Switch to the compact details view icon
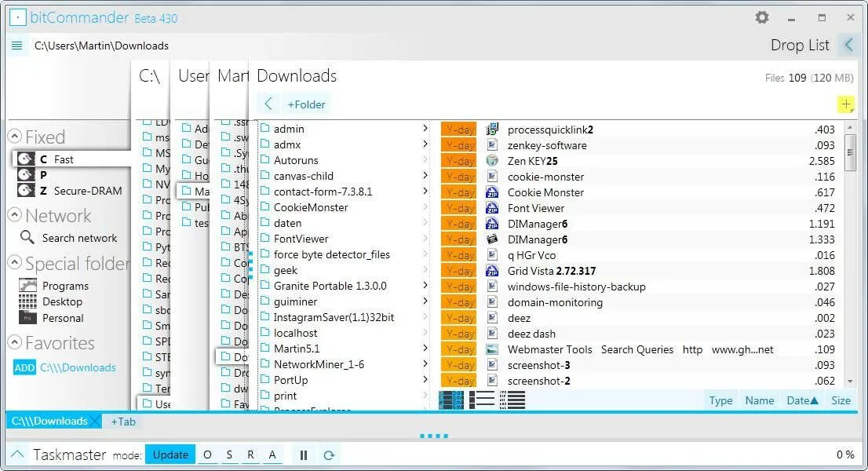The height and width of the screenshot is (471, 868). tap(512, 400)
